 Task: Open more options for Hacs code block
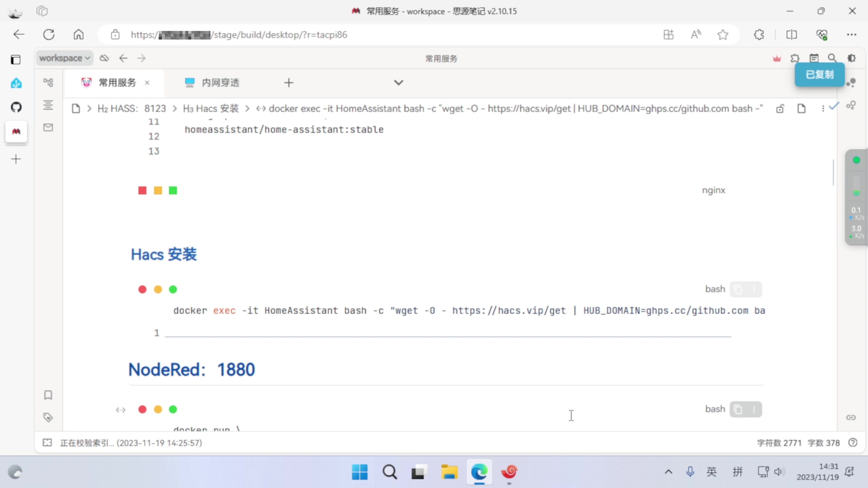tap(754, 289)
